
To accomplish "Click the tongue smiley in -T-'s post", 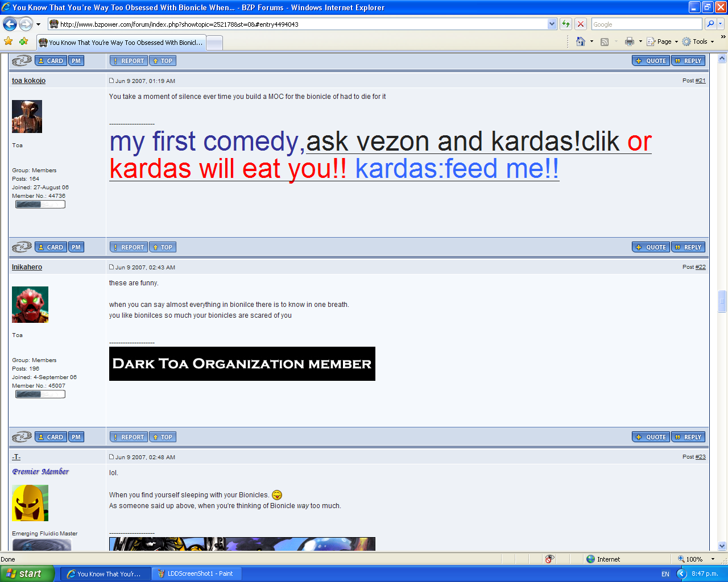I will coord(277,495).
